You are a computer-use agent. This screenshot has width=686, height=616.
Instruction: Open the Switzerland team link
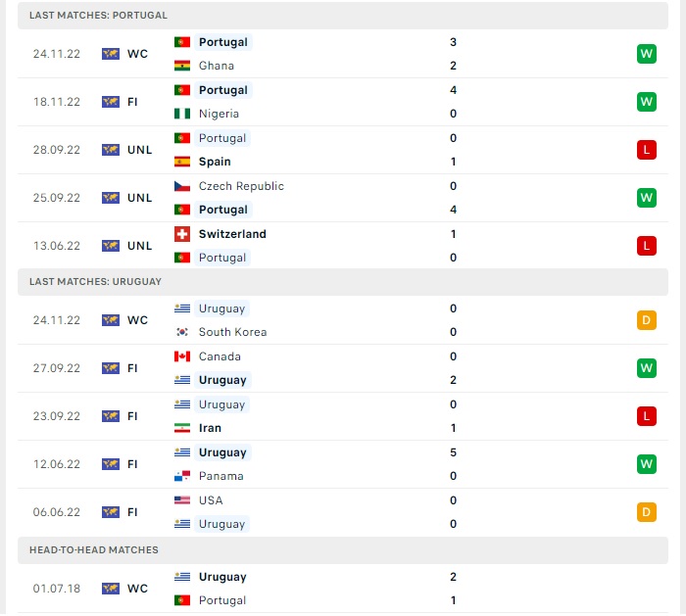[x=232, y=234]
